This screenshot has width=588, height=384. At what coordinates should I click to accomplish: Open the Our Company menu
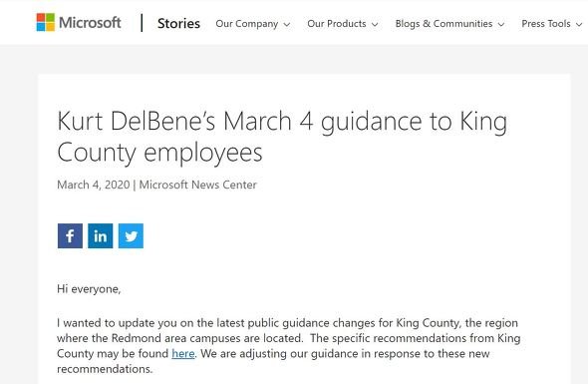(247, 24)
